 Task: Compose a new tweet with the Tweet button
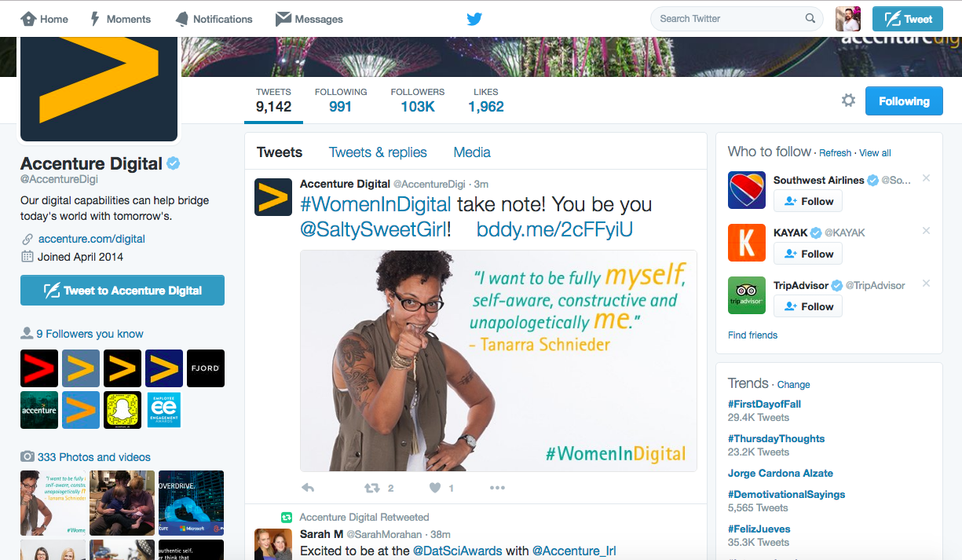[908, 19]
